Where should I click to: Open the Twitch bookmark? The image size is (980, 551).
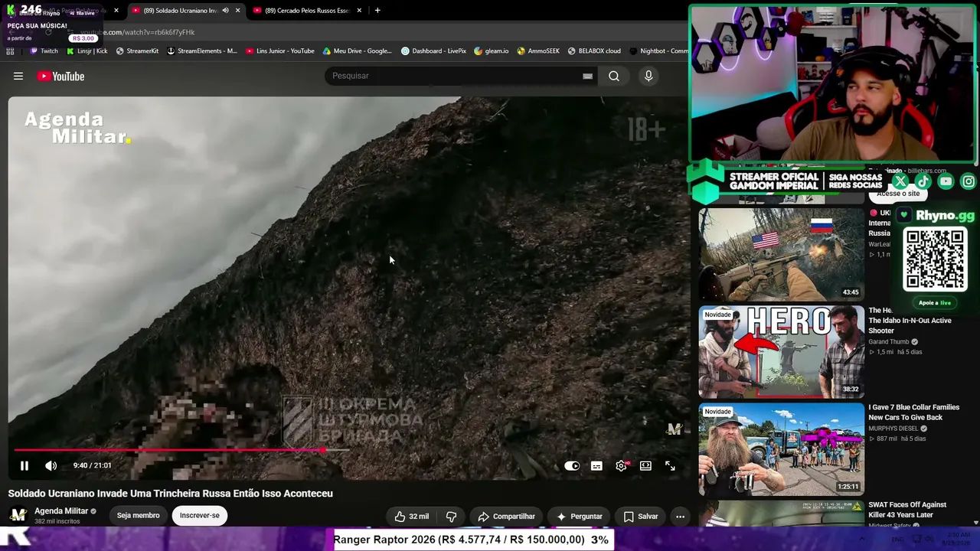(x=44, y=51)
